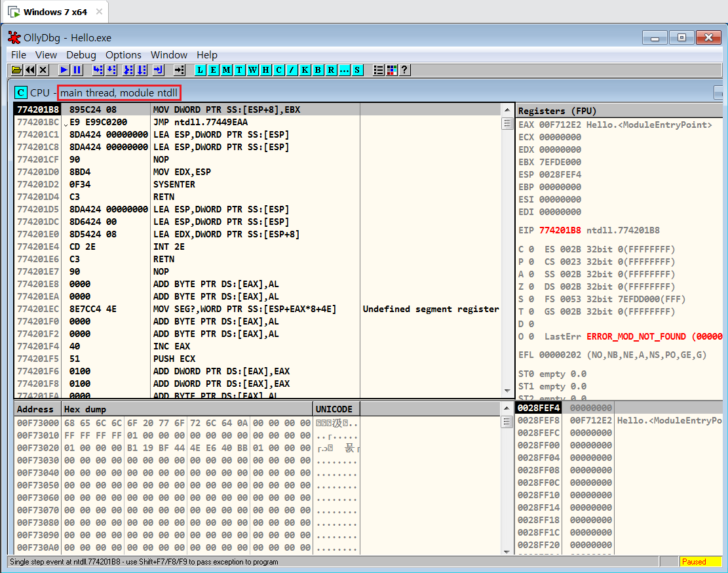Click the Restart program rewind icon
This screenshot has width=728, height=573.
pos(30,70)
